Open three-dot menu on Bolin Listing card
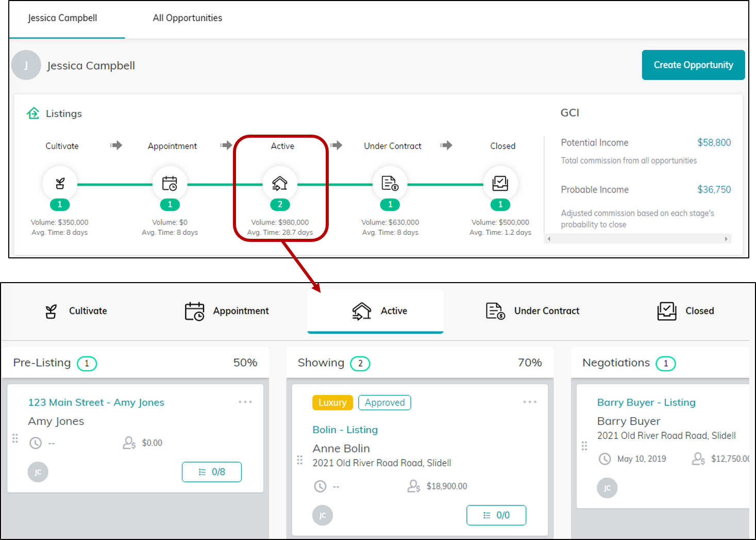The width and height of the screenshot is (756, 540). click(x=530, y=402)
